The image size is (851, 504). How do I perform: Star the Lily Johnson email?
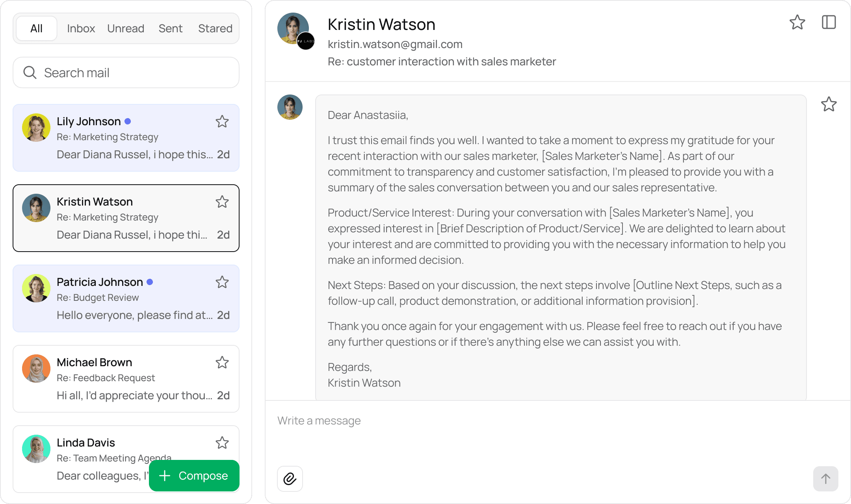[x=222, y=121]
